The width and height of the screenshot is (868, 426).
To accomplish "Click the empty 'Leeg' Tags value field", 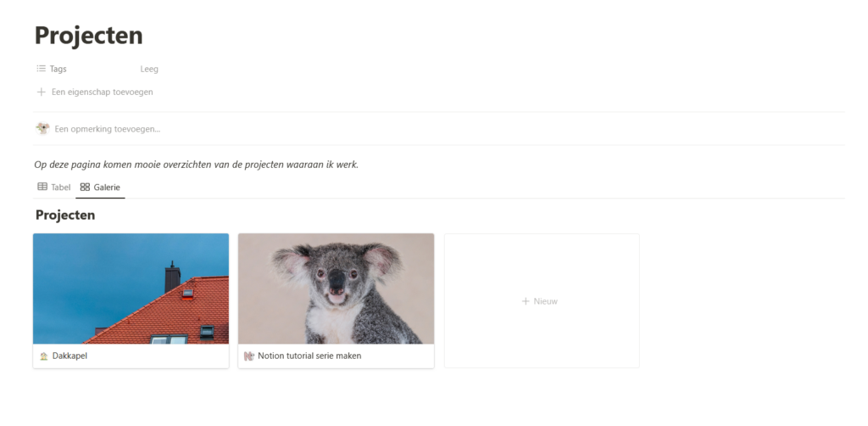I will pyautogui.click(x=149, y=70).
